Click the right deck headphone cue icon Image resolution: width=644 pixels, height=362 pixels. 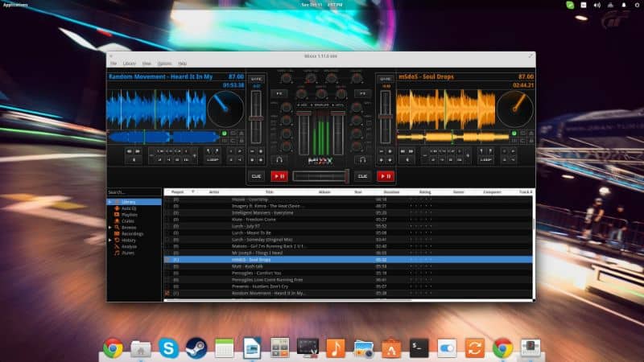[x=364, y=159]
